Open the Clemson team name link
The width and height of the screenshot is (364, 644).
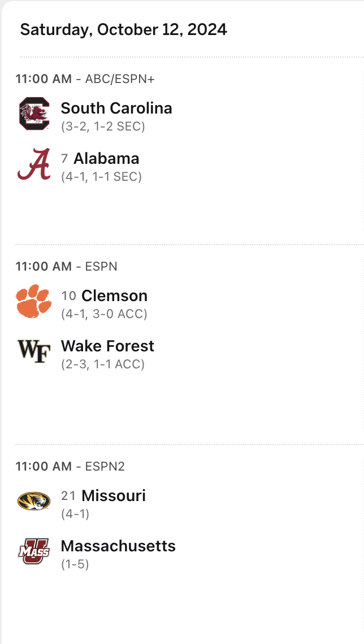[114, 295]
